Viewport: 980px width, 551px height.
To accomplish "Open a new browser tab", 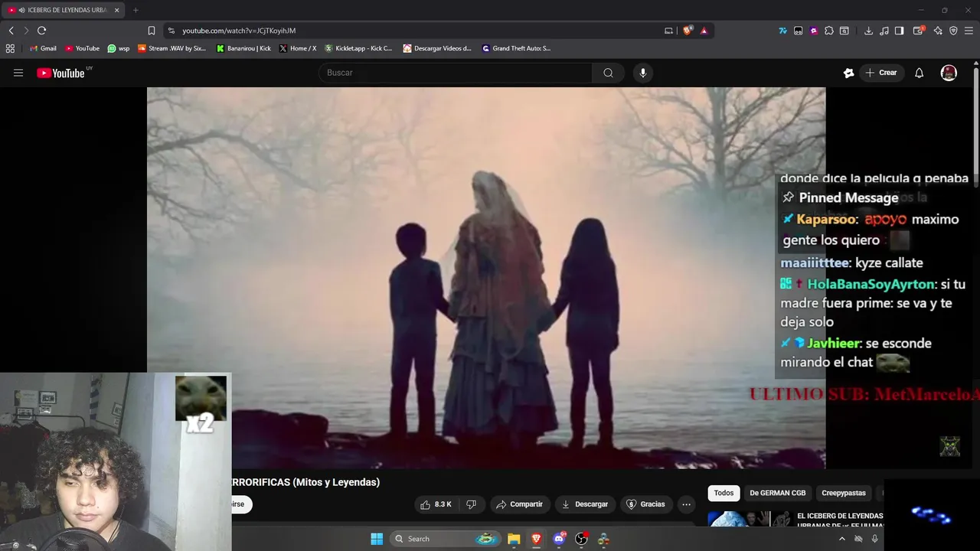I will coord(136,10).
